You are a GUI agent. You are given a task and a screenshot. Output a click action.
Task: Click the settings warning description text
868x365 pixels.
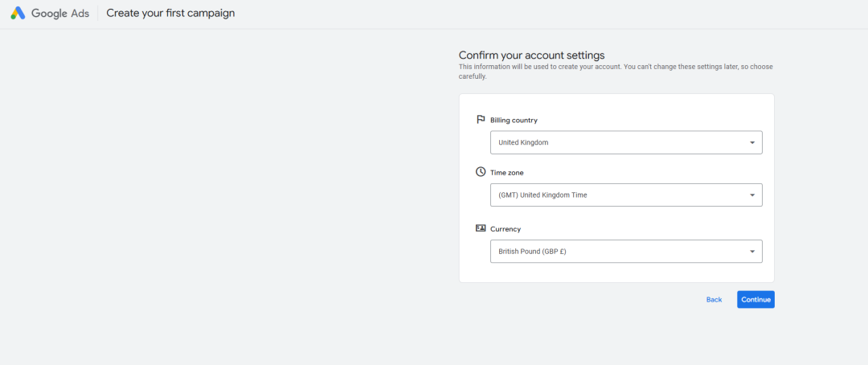616,72
